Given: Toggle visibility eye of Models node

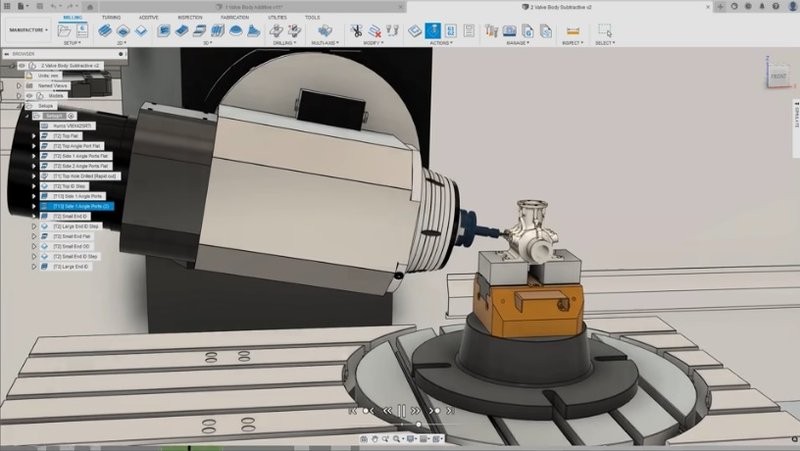Looking at the screenshot, I should [x=30, y=96].
